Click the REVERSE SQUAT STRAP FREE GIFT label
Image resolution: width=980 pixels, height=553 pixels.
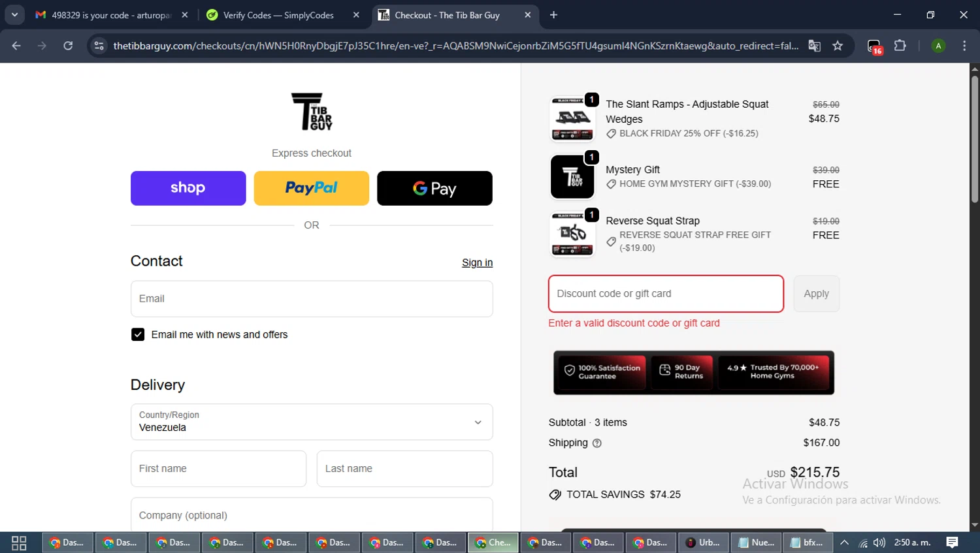(695, 241)
